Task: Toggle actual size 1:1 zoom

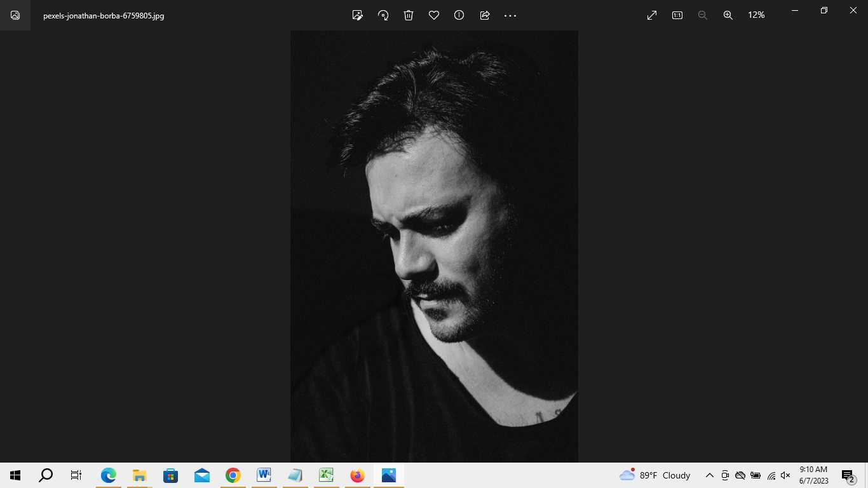Action: coord(677,15)
